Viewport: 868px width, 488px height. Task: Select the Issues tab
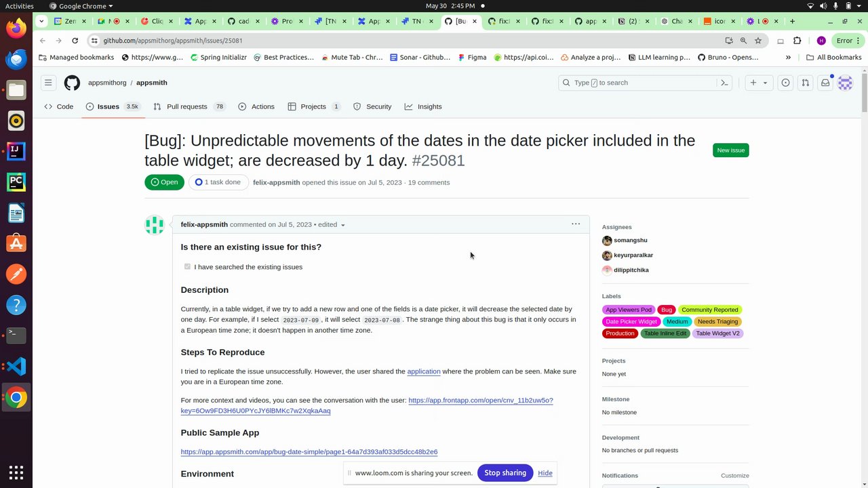click(113, 106)
